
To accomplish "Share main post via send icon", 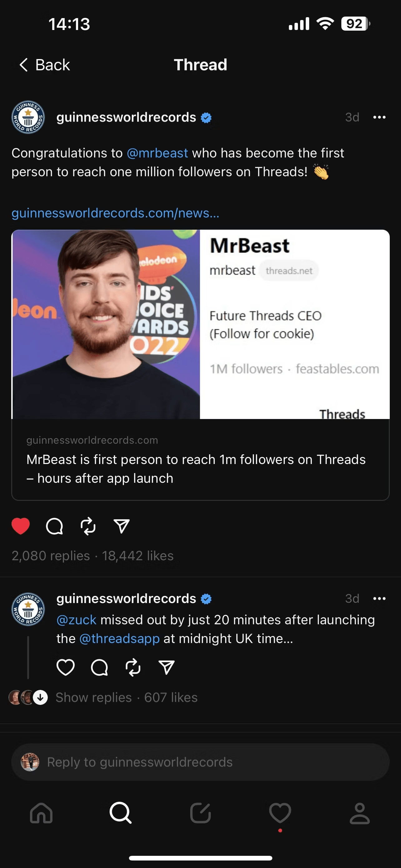I will click(121, 526).
